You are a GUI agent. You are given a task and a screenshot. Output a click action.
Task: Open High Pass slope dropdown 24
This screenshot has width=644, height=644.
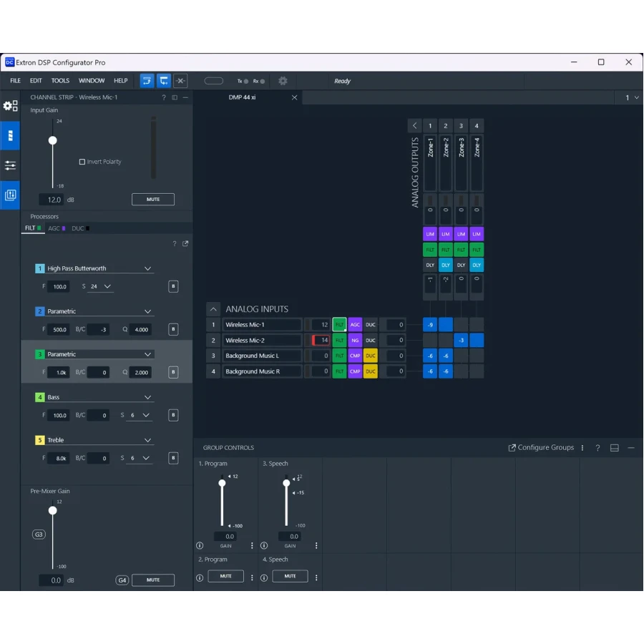[x=101, y=286]
